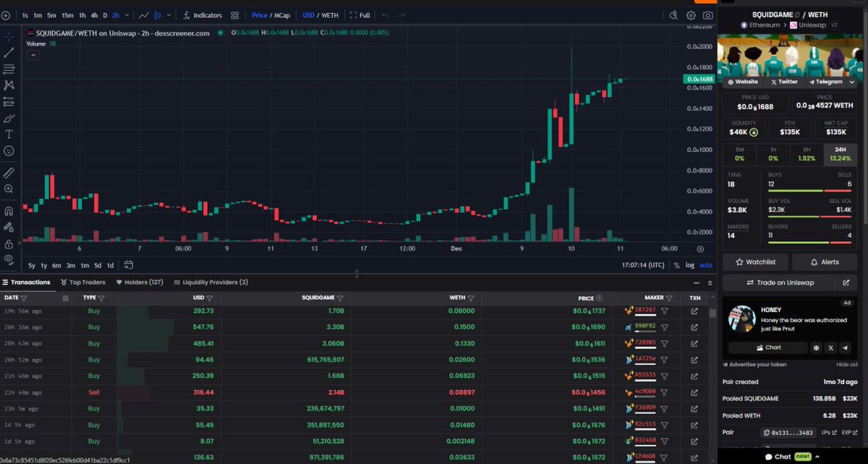The image size is (868, 464).
Task: Open transaction link for 292.73 buy
Action: 694,311
